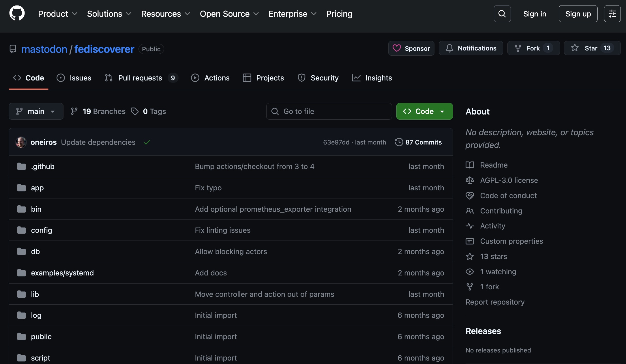The image size is (626, 364).
Task: Fork the repository with the Fork button
Action: click(534, 48)
